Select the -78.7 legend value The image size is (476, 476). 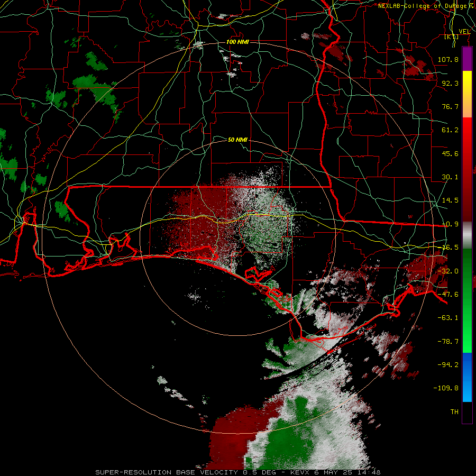[448, 342]
